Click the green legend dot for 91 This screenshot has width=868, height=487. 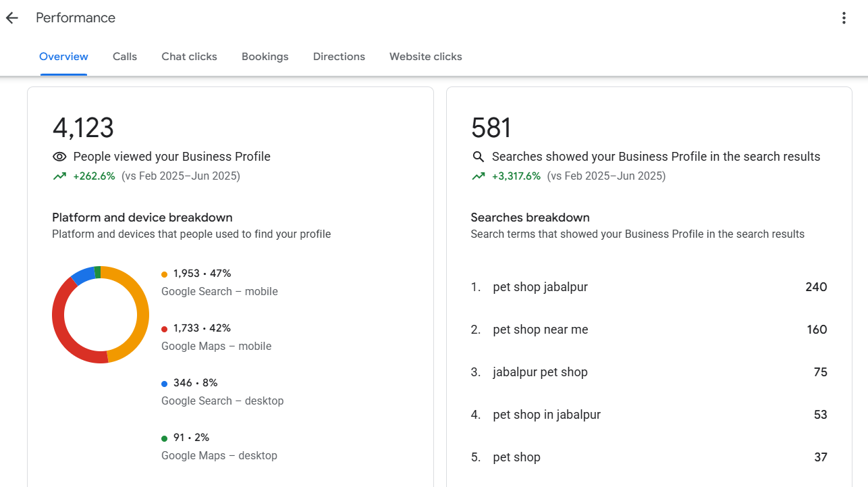click(x=164, y=438)
